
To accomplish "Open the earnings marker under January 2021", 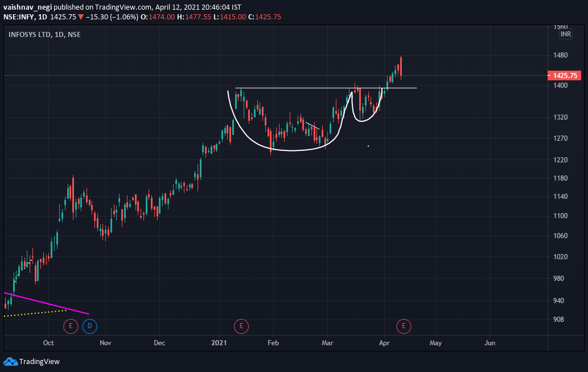I will [241, 326].
